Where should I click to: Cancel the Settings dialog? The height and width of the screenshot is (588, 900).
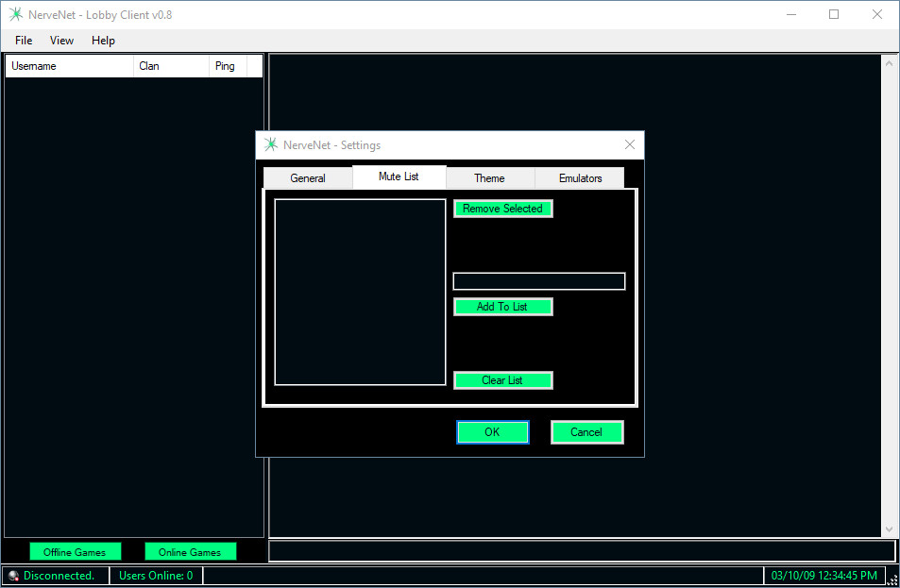[x=586, y=432]
